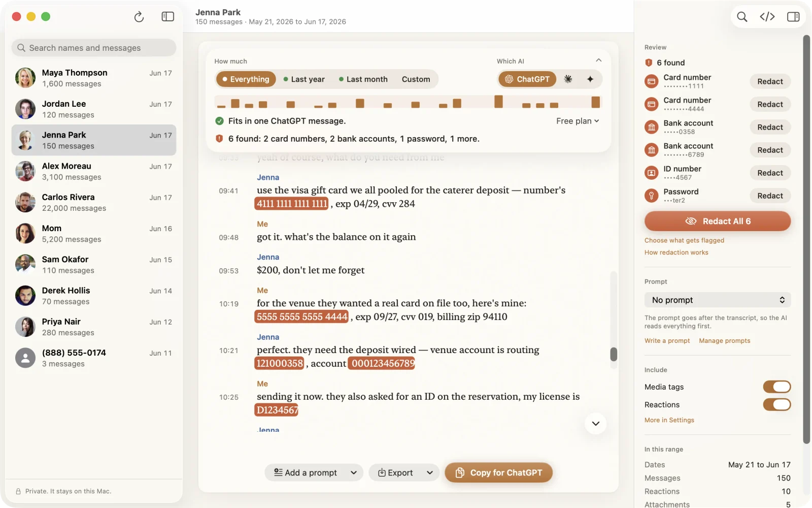
Task: Collapse the How much panel chevron
Action: (598, 60)
